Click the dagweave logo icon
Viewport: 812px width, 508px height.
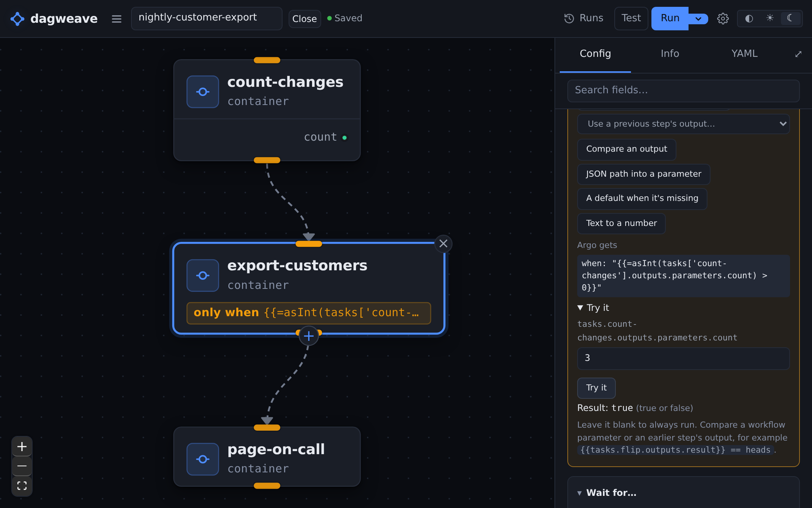click(17, 19)
